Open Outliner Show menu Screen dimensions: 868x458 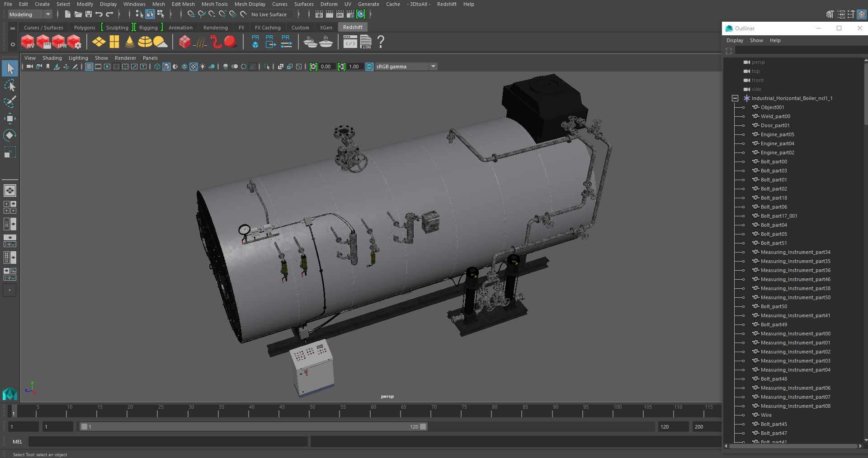756,40
